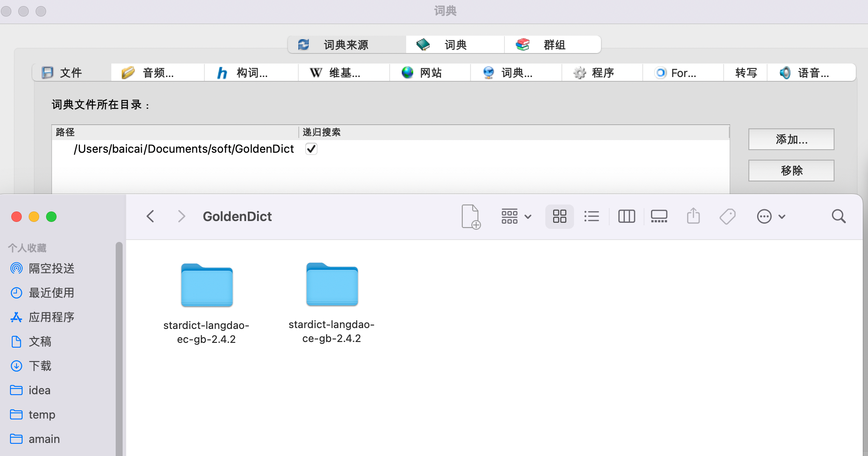
Task: Go forward in Finder window
Action: (182, 216)
